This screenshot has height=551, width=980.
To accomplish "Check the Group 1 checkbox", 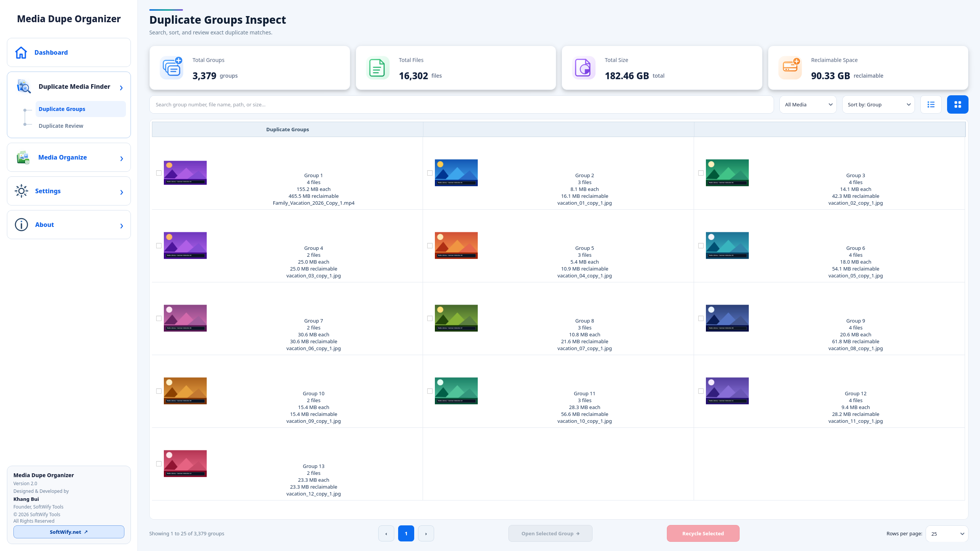I will [159, 173].
